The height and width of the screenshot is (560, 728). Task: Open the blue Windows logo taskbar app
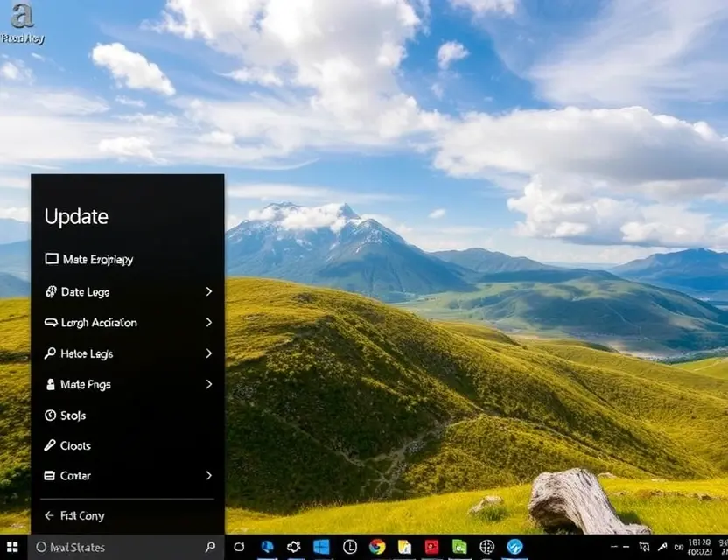pos(321,547)
